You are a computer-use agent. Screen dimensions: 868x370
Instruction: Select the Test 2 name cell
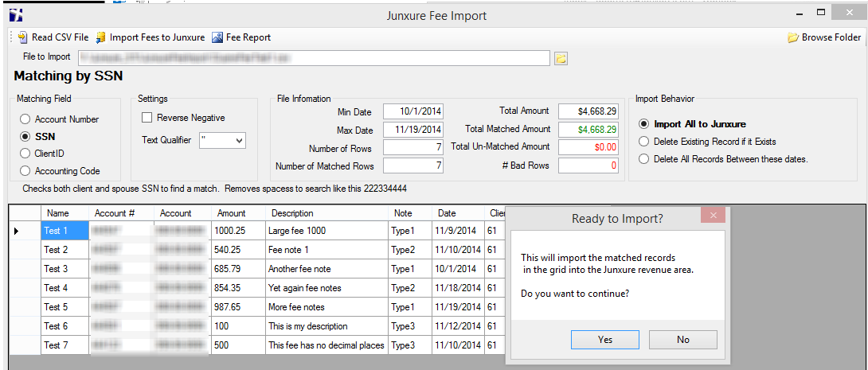click(65, 250)
